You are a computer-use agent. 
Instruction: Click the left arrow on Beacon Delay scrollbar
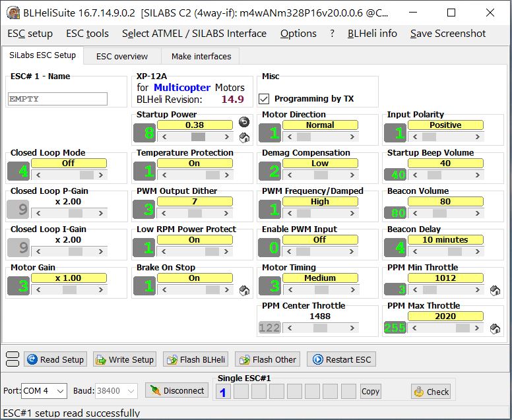tap(414, 252)
